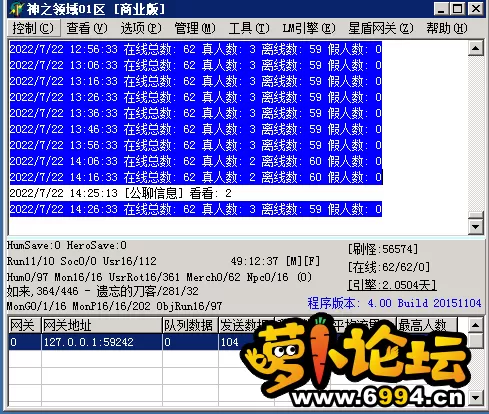Open the 工具(T) menu
489x414 pixels.
249,28
